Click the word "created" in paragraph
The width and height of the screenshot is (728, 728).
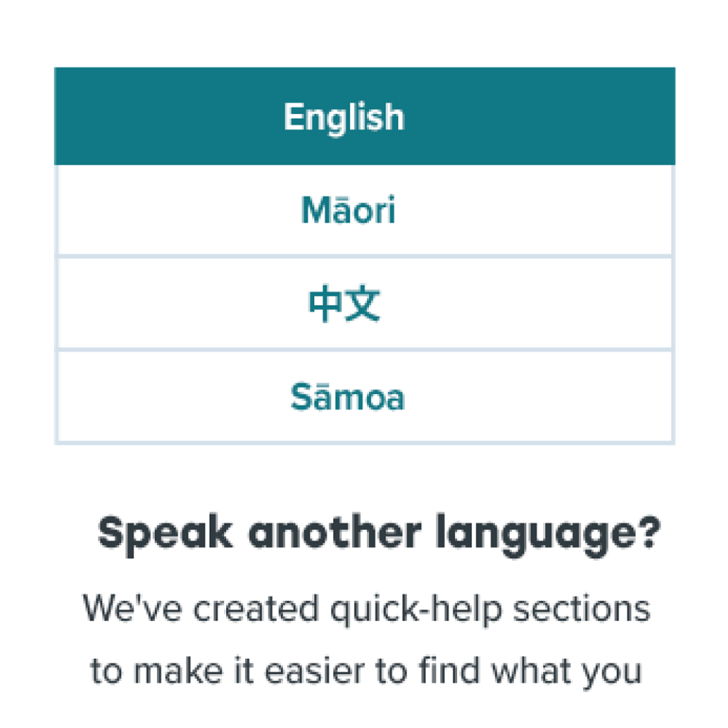pos(256,609)
